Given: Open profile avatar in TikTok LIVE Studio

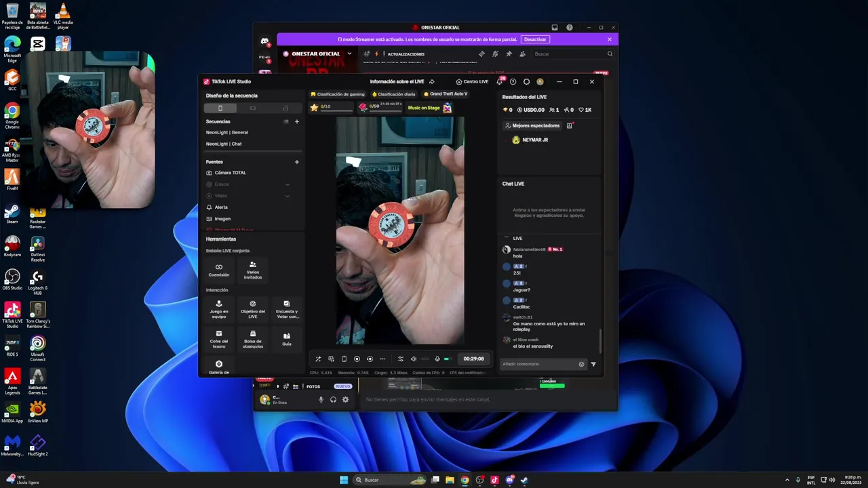Looking at the screenshot, I should 540,81.
